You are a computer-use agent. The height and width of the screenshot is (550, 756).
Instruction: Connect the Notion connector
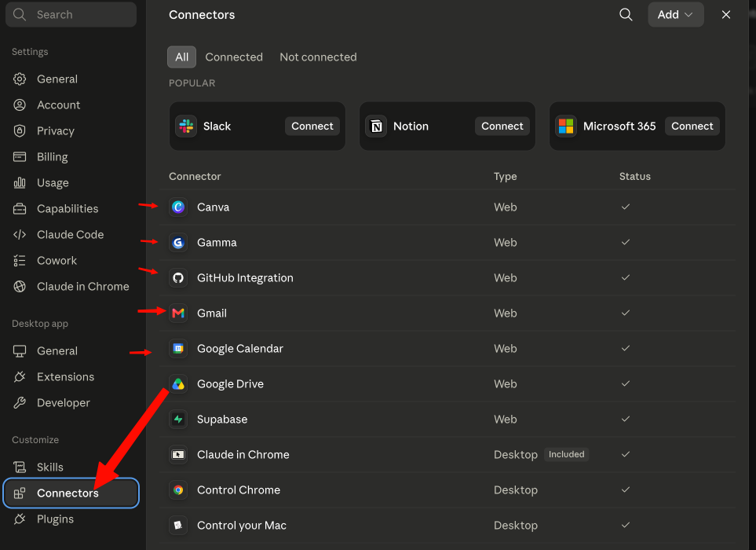coord(502,126)
